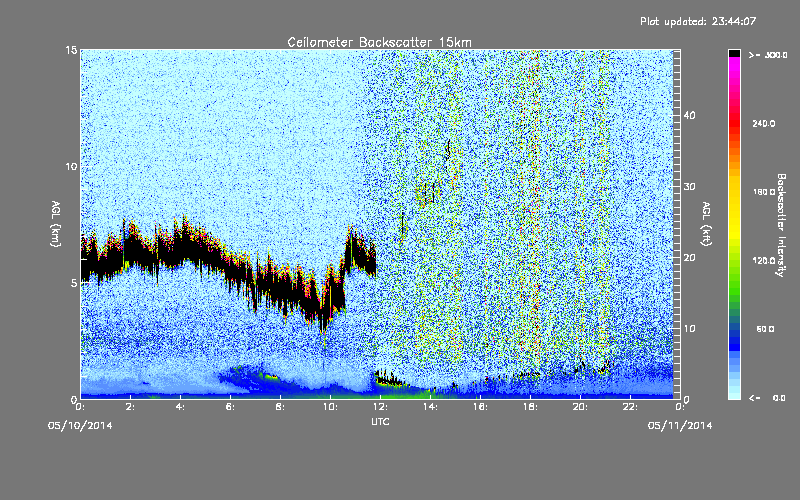Click the 40 kft tick label on the right axis

click(689, 115)
